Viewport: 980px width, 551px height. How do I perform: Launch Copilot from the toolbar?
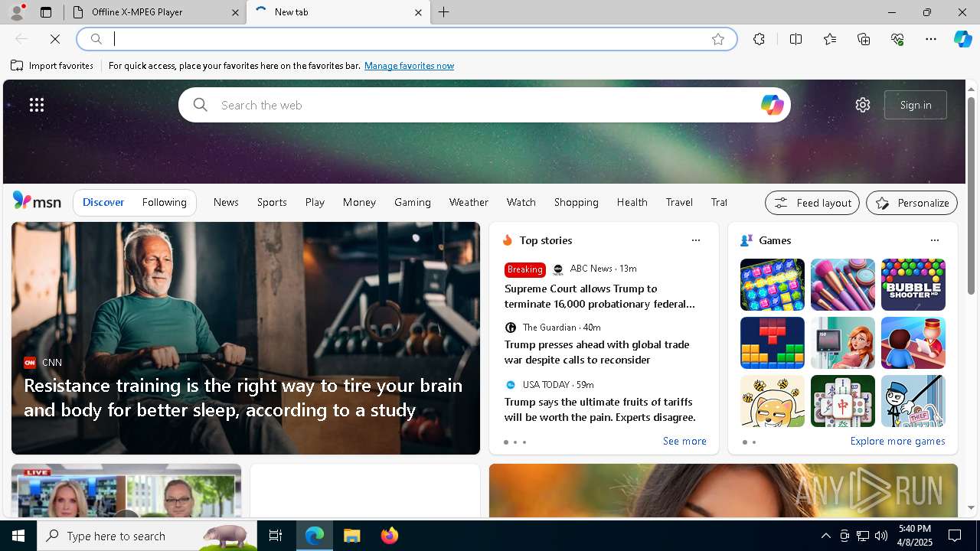[x=962, y=39]
